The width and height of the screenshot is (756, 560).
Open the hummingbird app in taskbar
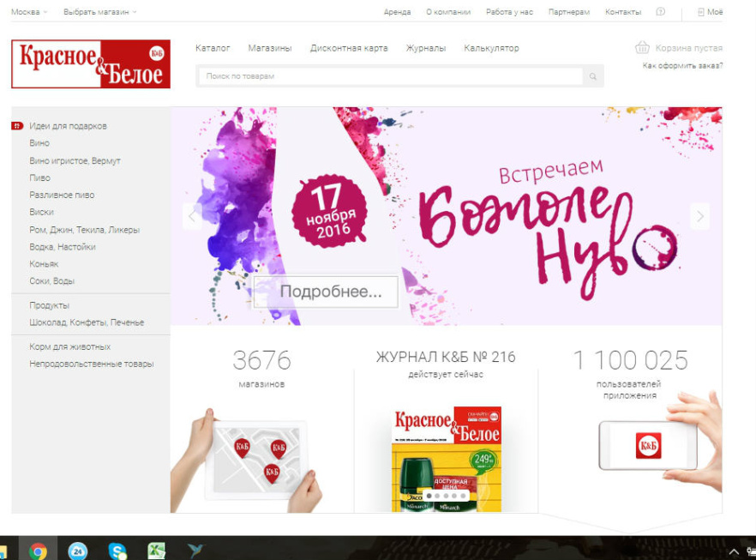click(195, 551)
